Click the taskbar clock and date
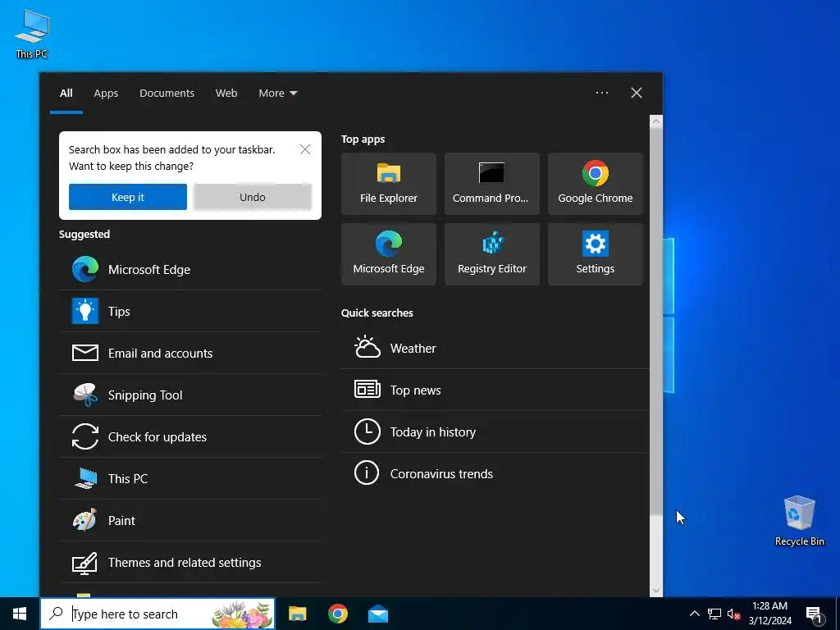This screenshot has height=630, width=840. coord(769,614)
